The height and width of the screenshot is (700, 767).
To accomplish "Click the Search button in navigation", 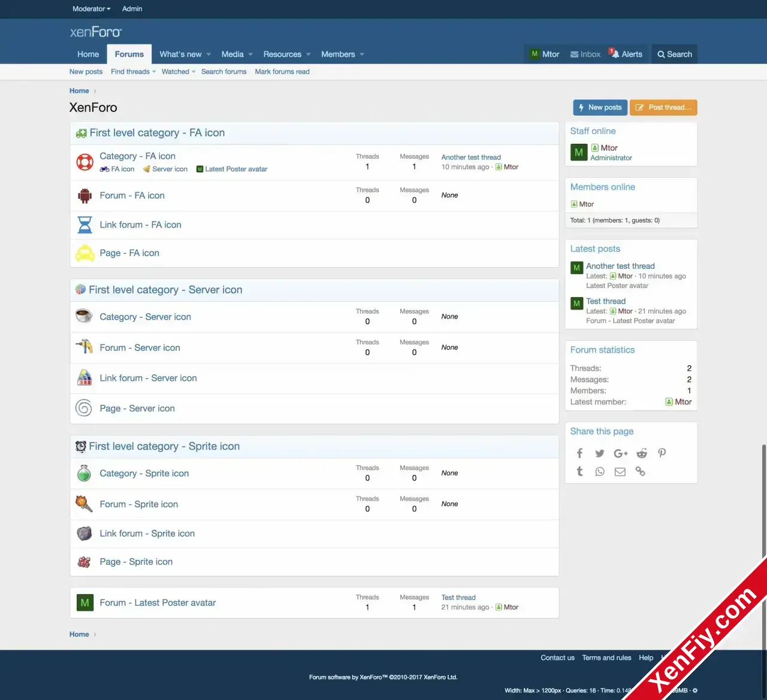I will coord(675,54).
